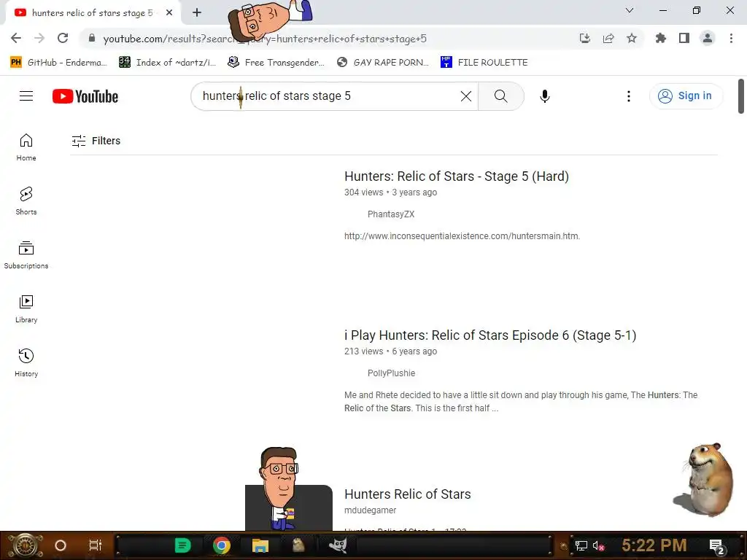Click the muted volume tray icon
Image resolution: width=747 pixels, height=560 pixels.
[x=598, y=545]
